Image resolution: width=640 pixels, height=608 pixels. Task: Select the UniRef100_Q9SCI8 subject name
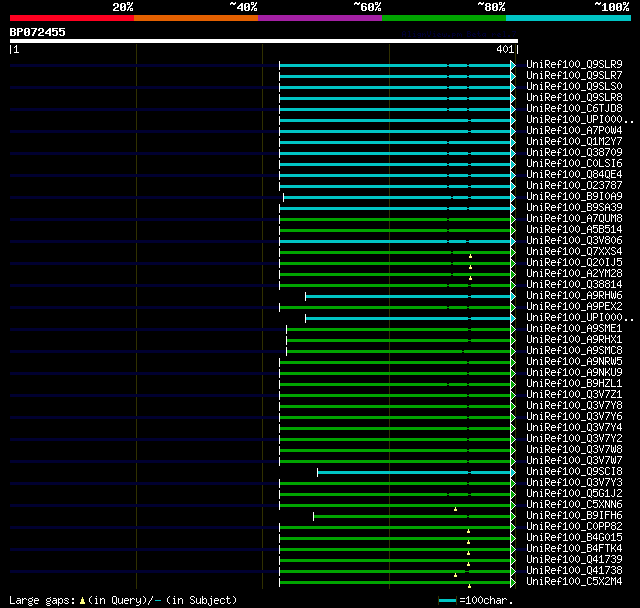click(x=574, y=472)
